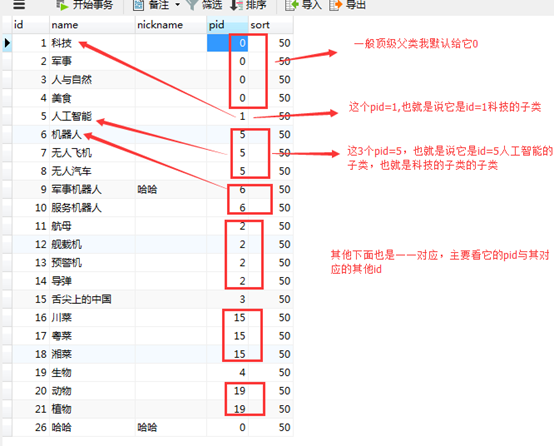Click the id column header
This screenshot has width=554, height=446.
pyautogui.click(x=31, y=25)
